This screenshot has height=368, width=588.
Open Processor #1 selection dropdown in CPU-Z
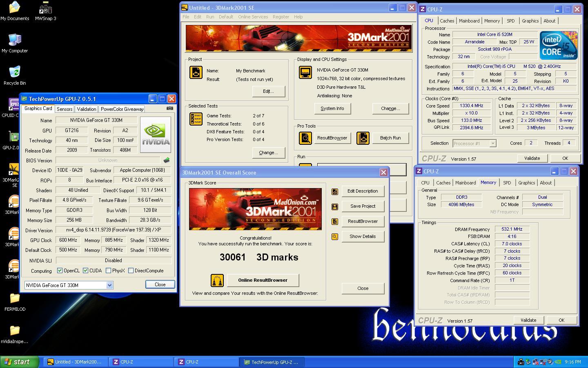tap(474, 143)
